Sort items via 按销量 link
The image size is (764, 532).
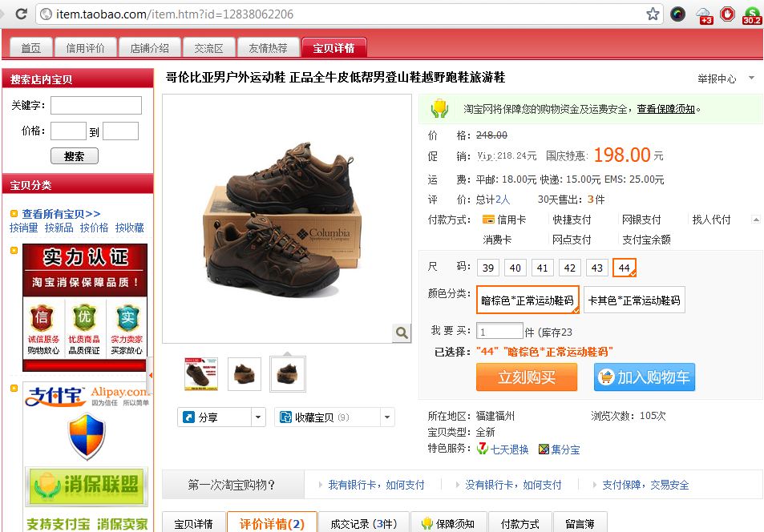point(23,228)
